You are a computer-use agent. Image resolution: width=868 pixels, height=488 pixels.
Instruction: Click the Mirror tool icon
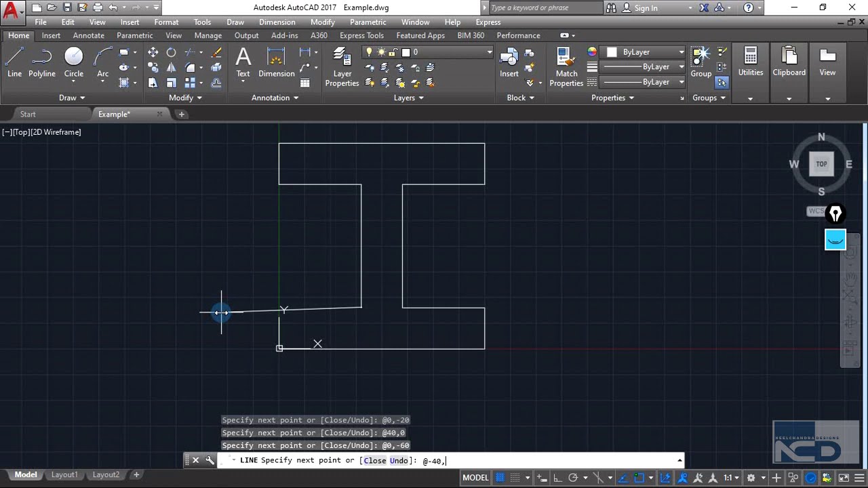tap(171, 67)
